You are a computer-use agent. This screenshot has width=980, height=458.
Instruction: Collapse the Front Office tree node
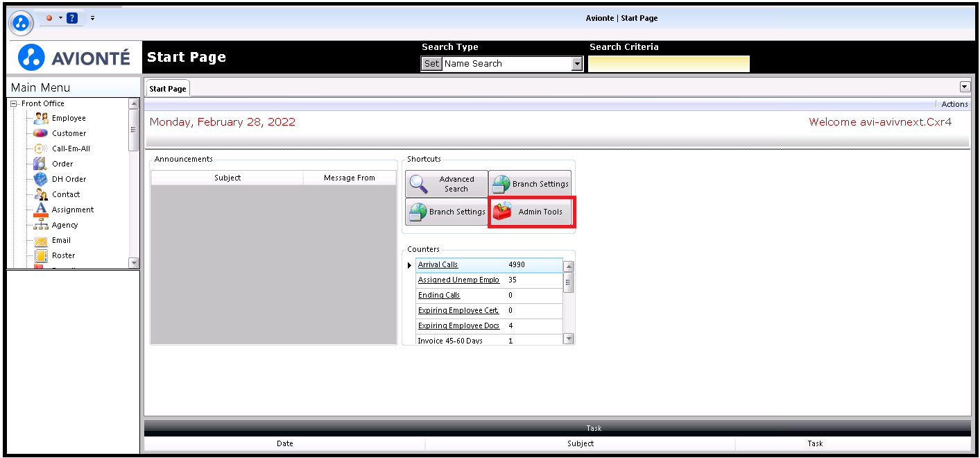click(13, 103)
